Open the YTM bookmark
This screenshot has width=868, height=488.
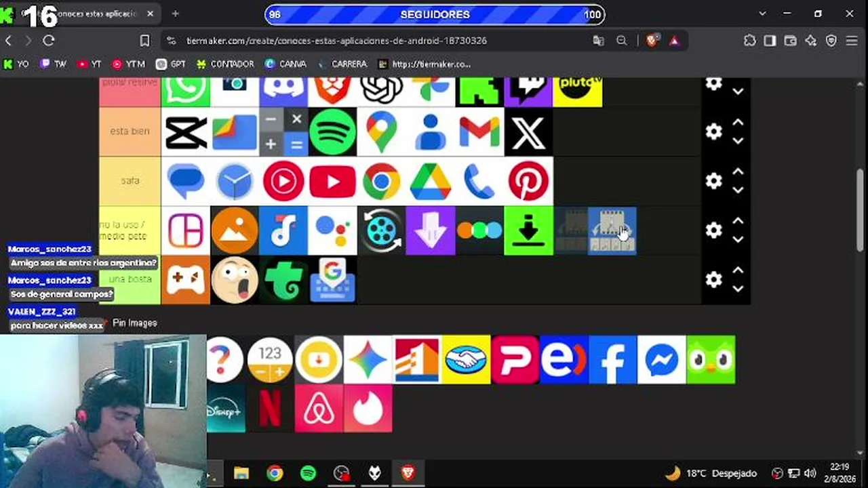[128, 64]
